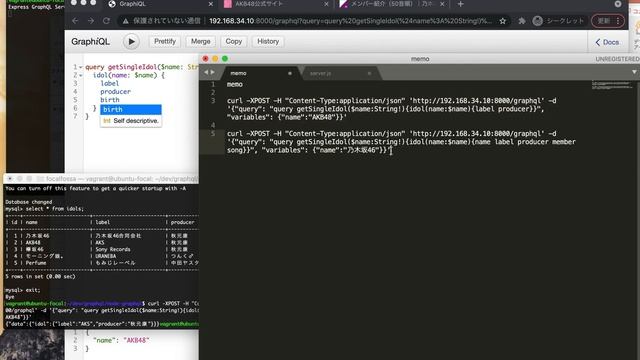Click the "AKB48" value in query variables
Image resolution: width=640 pixels, height=360 pixels.
tap(136, 340)
